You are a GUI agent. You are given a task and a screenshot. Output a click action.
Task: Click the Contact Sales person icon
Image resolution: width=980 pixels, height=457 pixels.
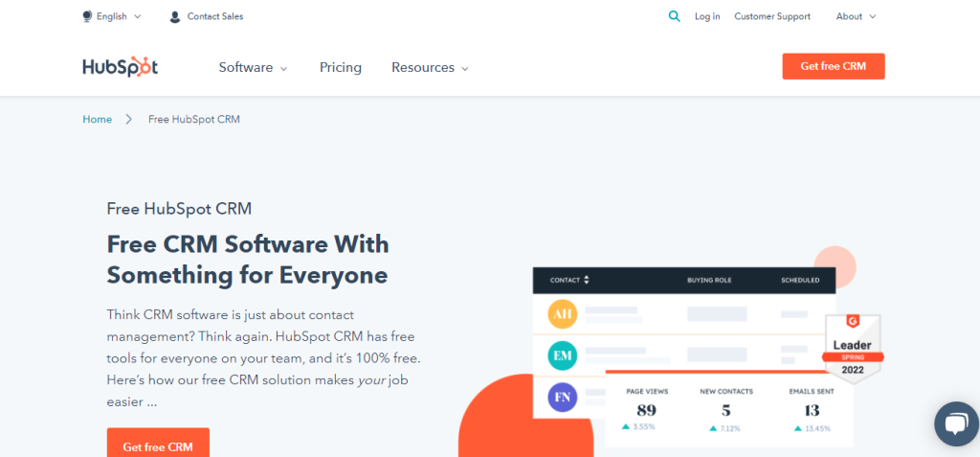(175, 17)
